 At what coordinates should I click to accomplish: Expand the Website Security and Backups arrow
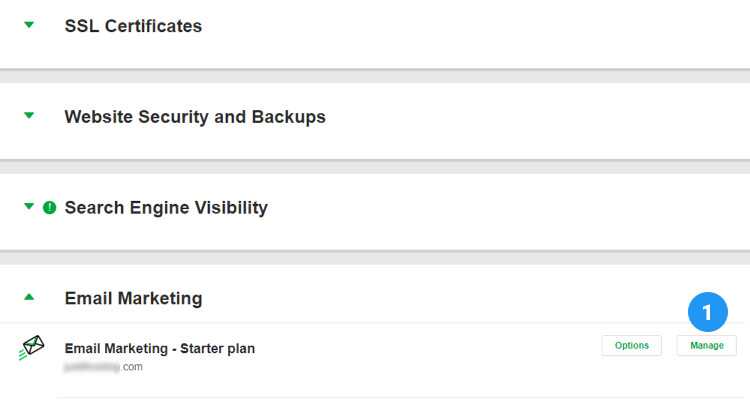[29, 116]
